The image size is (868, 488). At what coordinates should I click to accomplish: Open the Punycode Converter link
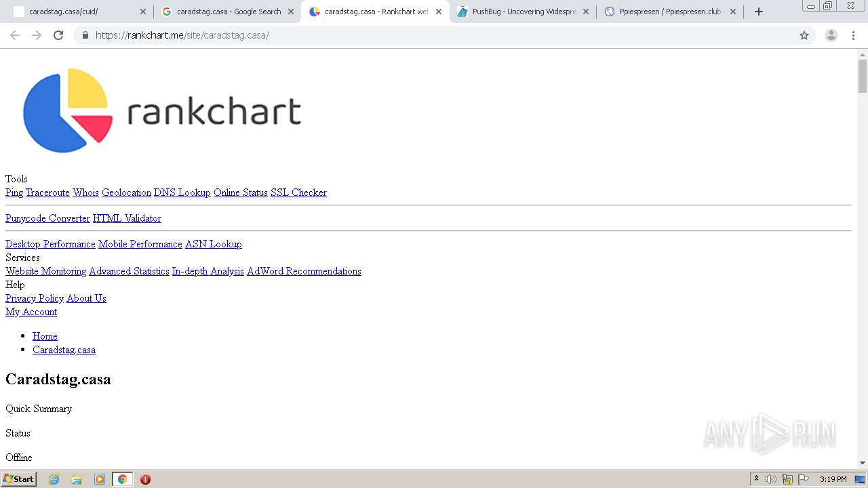click(x=47, y=218)
